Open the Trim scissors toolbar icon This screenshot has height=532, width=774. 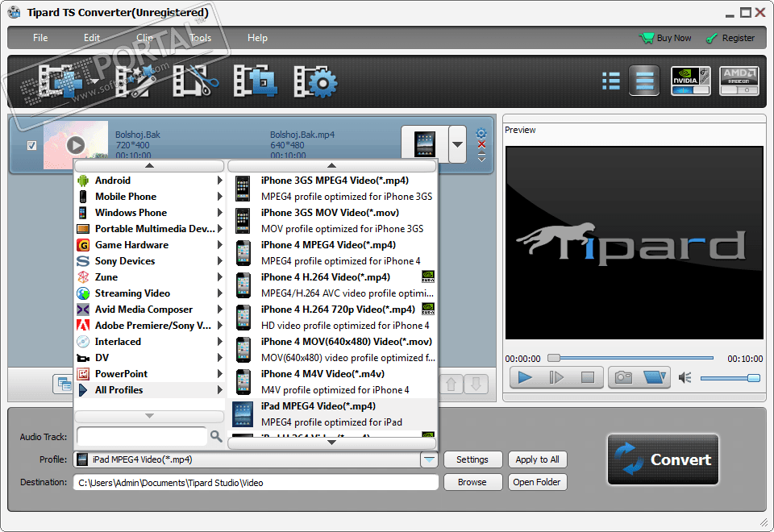point(195,81)
